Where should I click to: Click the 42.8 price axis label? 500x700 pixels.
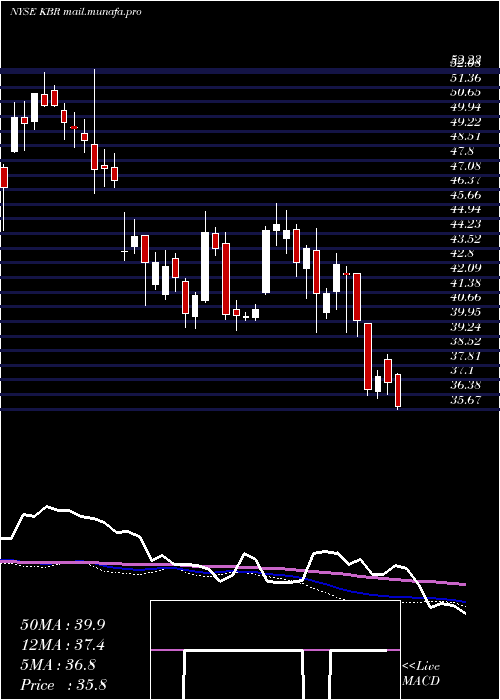462,253
